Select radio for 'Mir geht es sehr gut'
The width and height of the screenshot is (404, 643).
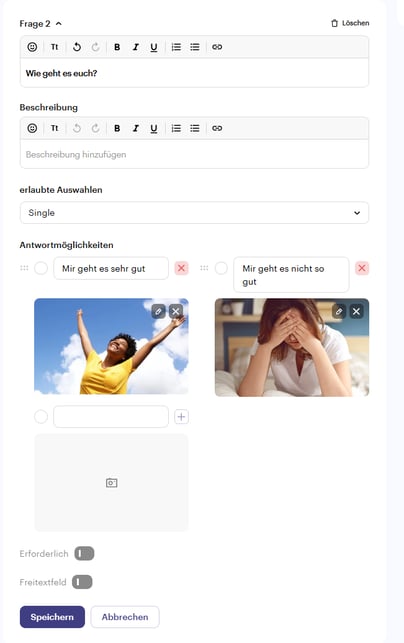coord(41,268)
